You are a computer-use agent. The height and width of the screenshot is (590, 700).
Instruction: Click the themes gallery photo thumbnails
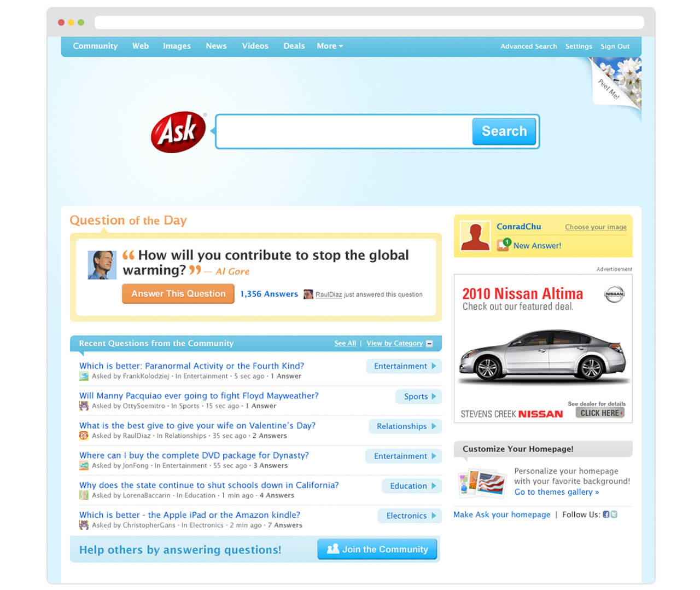pyautogui.click(x=482, y=483)
